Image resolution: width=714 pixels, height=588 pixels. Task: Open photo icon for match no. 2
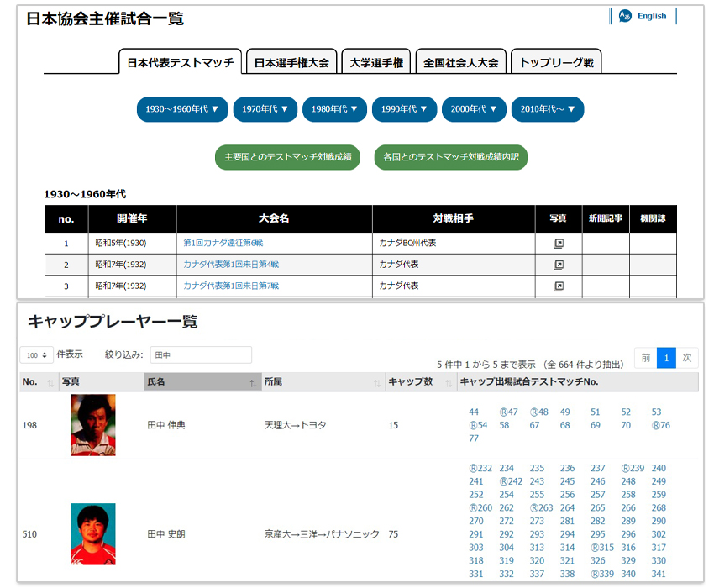(558, 265)
